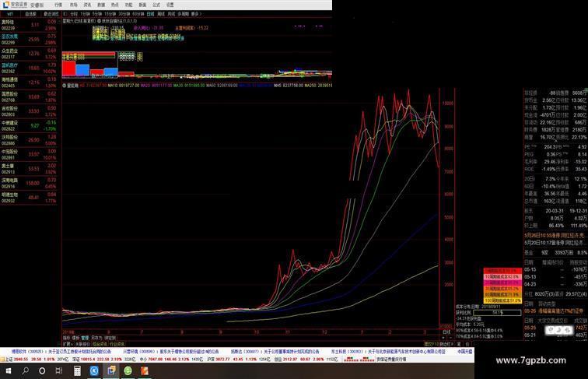Select stock row 002317 众生药业
This screenshot has height=379, width=588.
(29, 53)
